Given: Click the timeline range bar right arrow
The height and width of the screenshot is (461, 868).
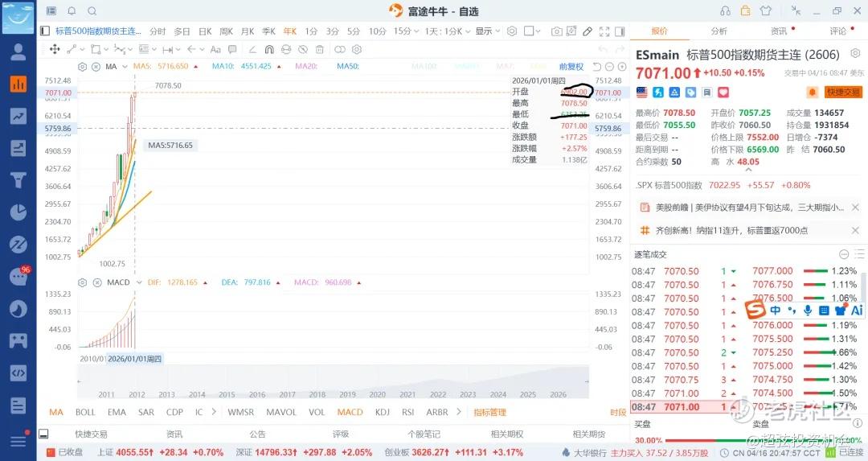Looking at the screenshot, I should tap(586, 381).
